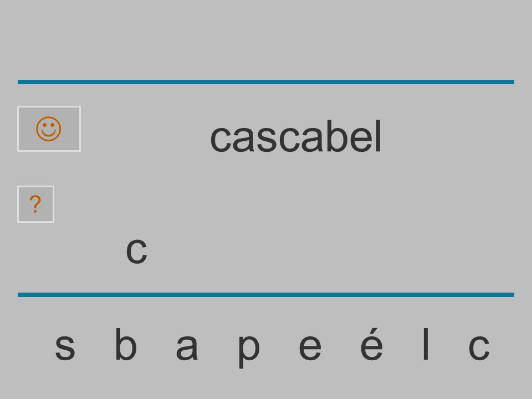Image resolution: width=532 pixels, height=399 pixels.
Task: Pick letter b from the bottom row
Action: (126, 344)
